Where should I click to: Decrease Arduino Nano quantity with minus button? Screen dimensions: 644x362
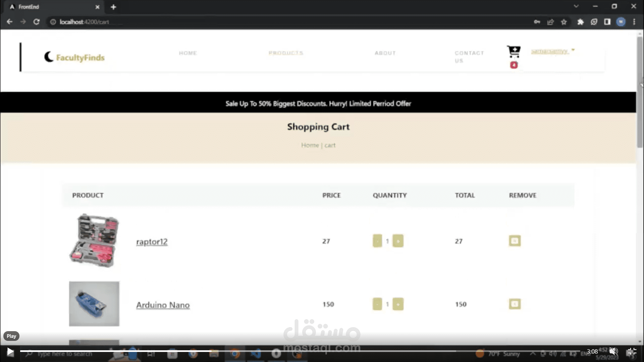click(377, 304)
